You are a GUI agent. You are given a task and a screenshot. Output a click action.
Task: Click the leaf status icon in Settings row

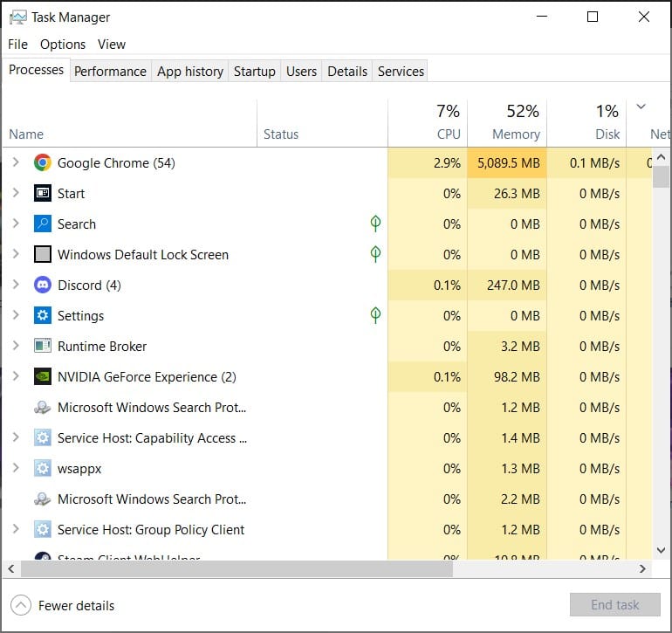pyautogui.click(x=375, y=315)
